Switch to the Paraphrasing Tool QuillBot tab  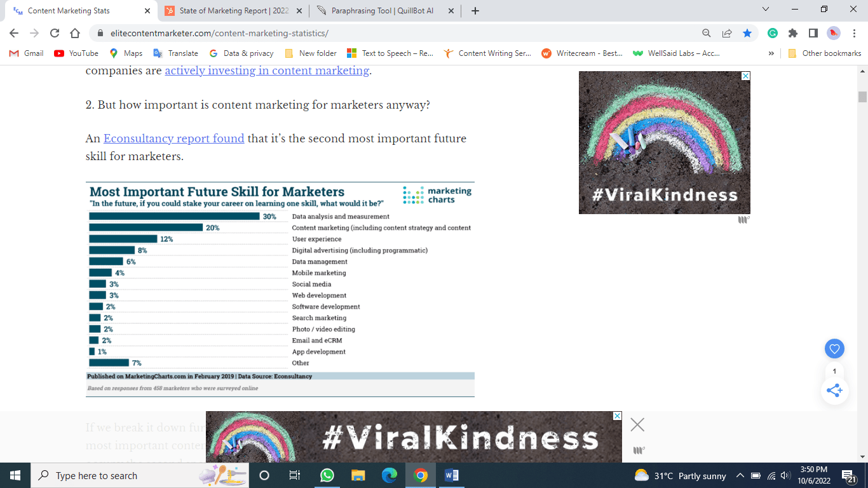[x=385, y=11]
